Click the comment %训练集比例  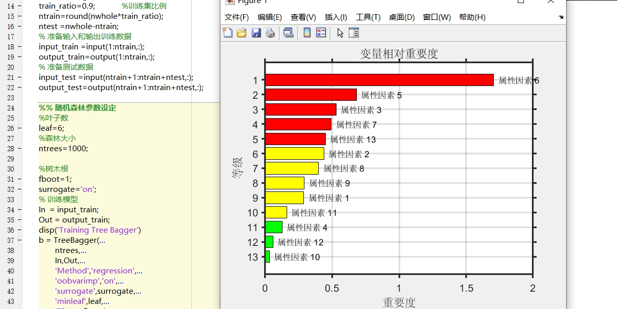tap(144, 6)
